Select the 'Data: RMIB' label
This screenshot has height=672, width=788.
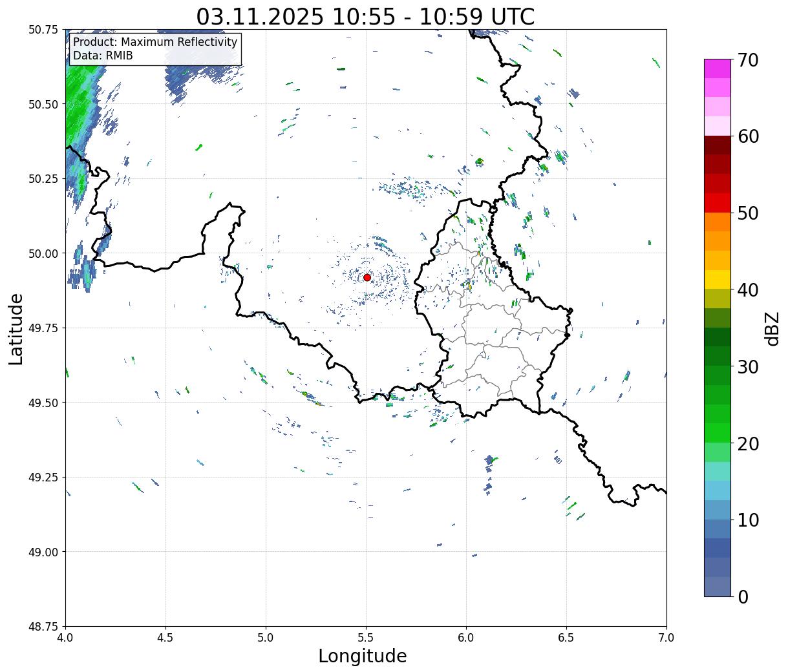103,56
